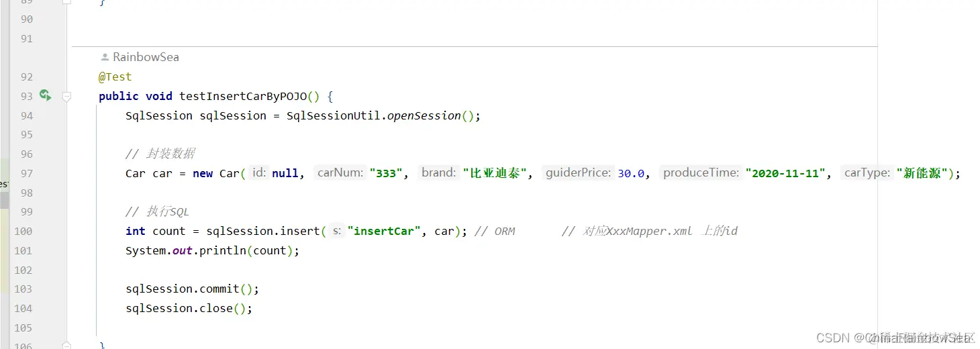This screenshot has width=980, height=349.
Task: Click the @Test annotation
Action: pos(115,77)
